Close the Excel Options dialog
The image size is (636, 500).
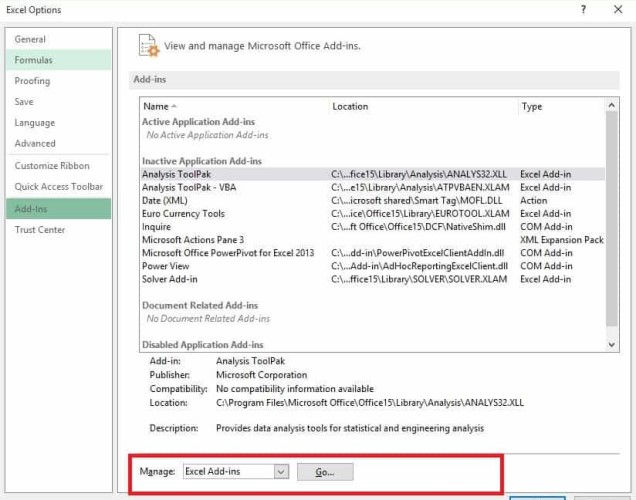click(618, 9)
